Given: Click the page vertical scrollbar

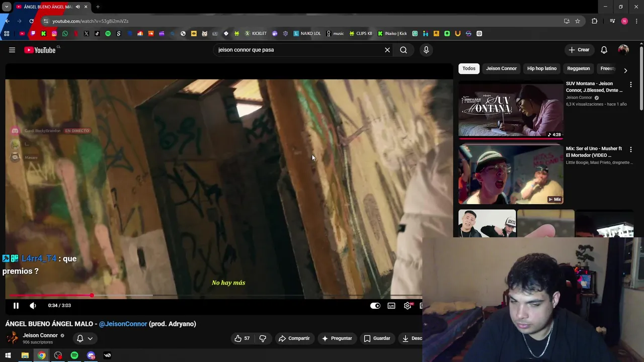Looking at the screenshot, I should click(x=641, y=78).
